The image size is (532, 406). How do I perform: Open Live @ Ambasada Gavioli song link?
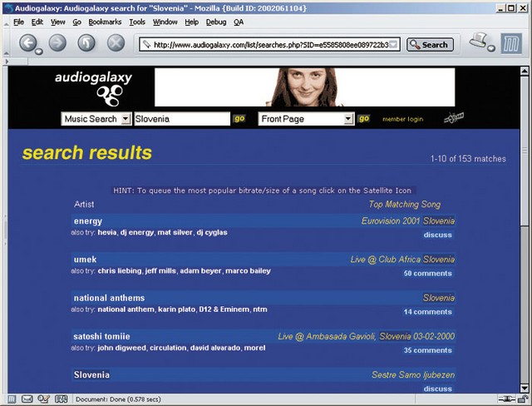[x=366, y=336]
